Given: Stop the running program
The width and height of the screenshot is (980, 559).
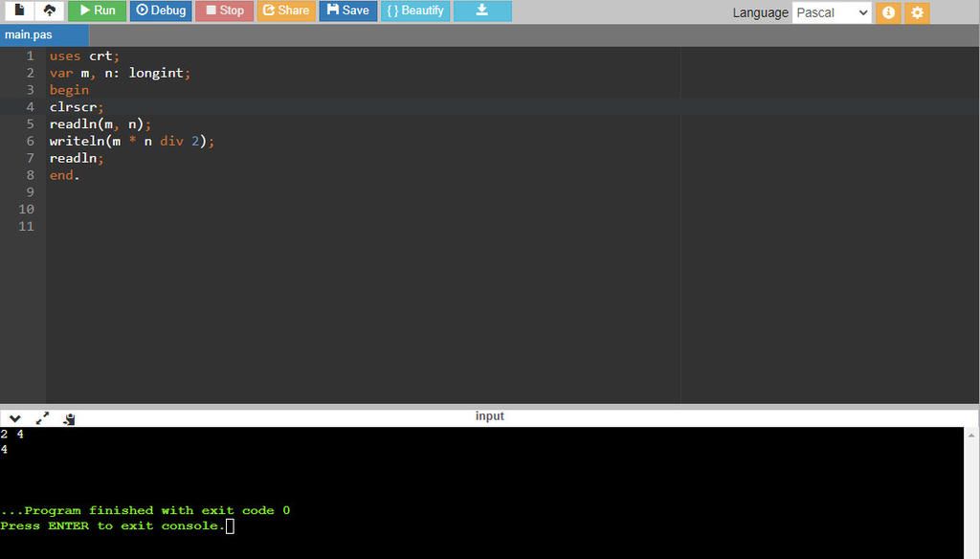Looking at the screenshot, I should tap(224, 11).
